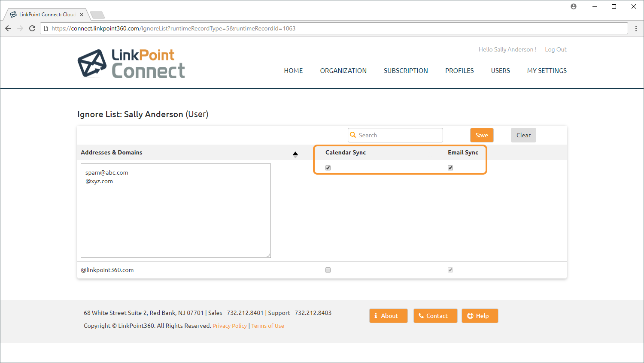Close the LinkPoint Connect browser tab
The height and width of the screenshot is (363, 644).
click(x=82, y=15)
